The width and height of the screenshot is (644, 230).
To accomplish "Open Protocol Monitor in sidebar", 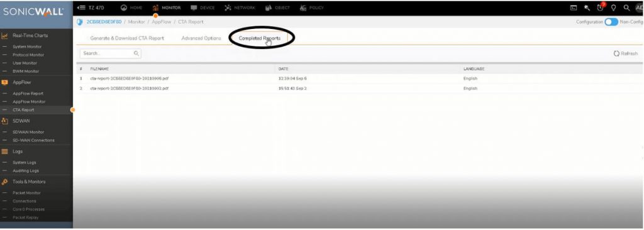I will (x=28, y=55).
